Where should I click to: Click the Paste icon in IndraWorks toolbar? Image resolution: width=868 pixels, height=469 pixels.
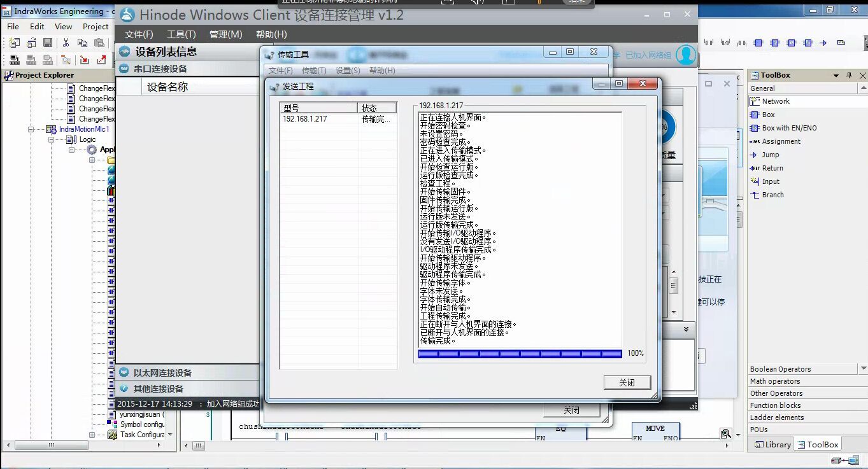click(x=99, y=43)
